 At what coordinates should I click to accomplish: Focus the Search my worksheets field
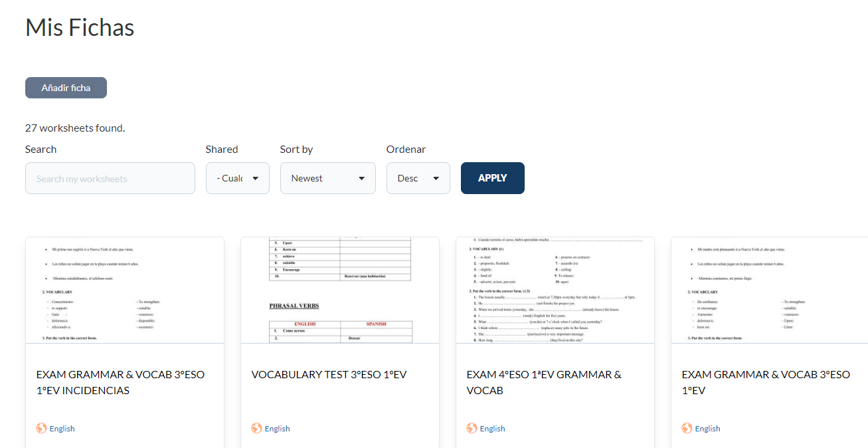point(110,178)
